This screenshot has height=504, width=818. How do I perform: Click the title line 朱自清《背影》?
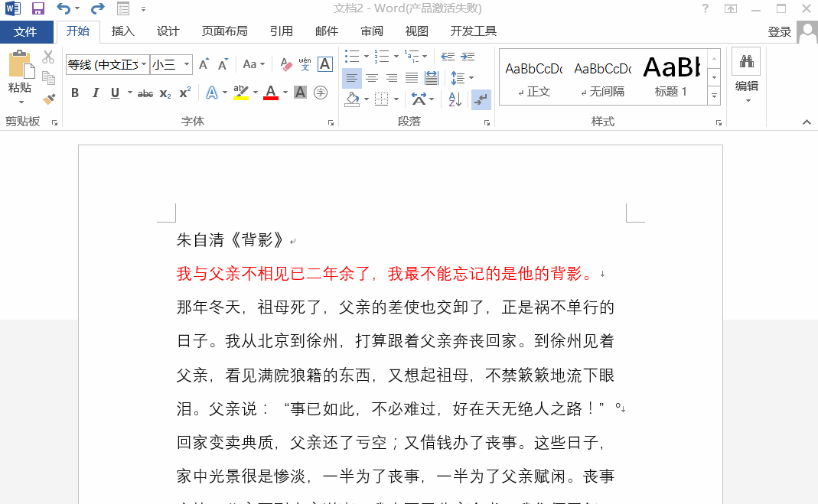click(230, 239)
